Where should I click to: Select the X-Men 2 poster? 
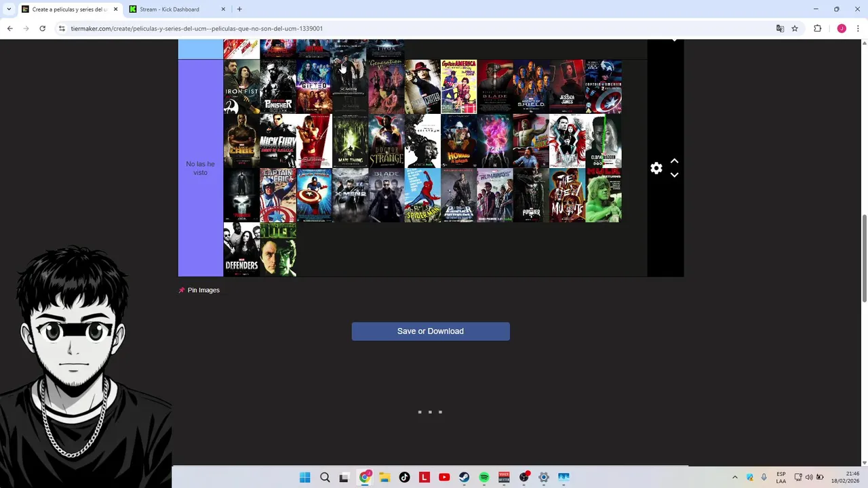[350, 195]
